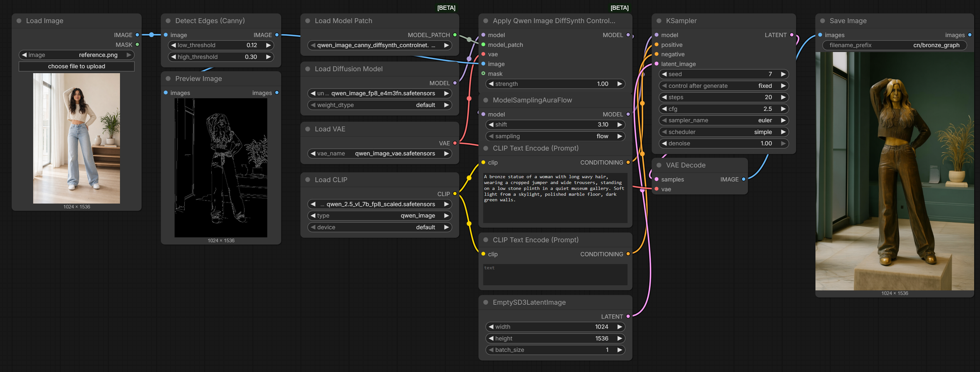
Task: Click next arrow on image reference.png selector
Action: click(x=129, y=55)
